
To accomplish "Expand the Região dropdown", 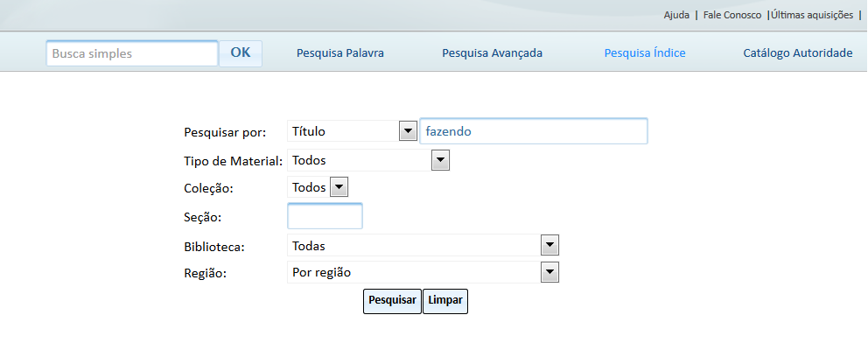I will coord(423,272).
